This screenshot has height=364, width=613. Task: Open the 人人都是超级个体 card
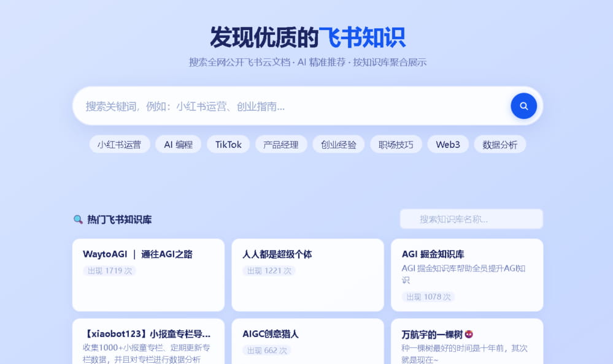(307, 275)
